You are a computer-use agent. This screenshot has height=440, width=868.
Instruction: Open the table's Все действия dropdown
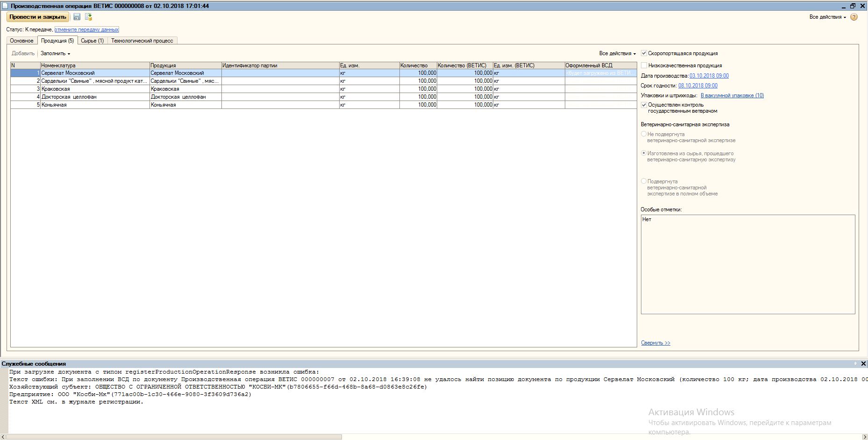pos(617,53)
